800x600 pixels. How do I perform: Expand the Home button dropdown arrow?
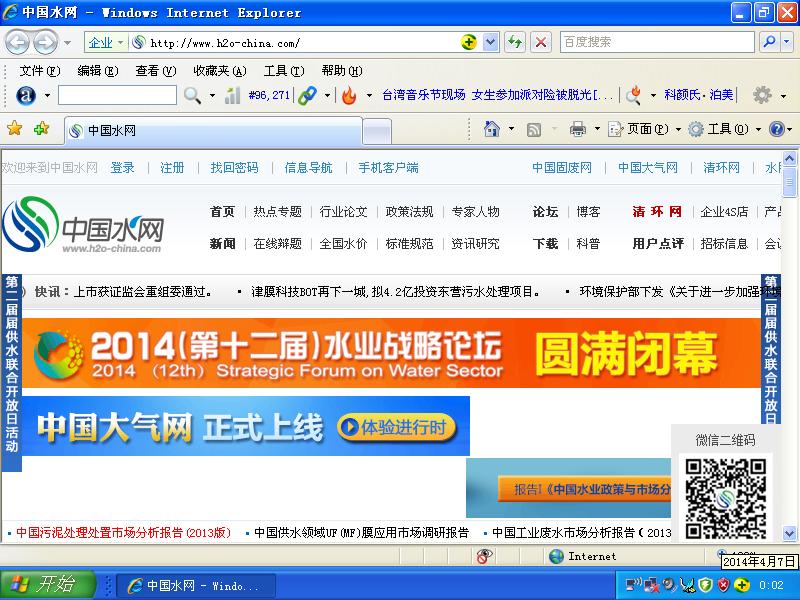coord(511,129)
